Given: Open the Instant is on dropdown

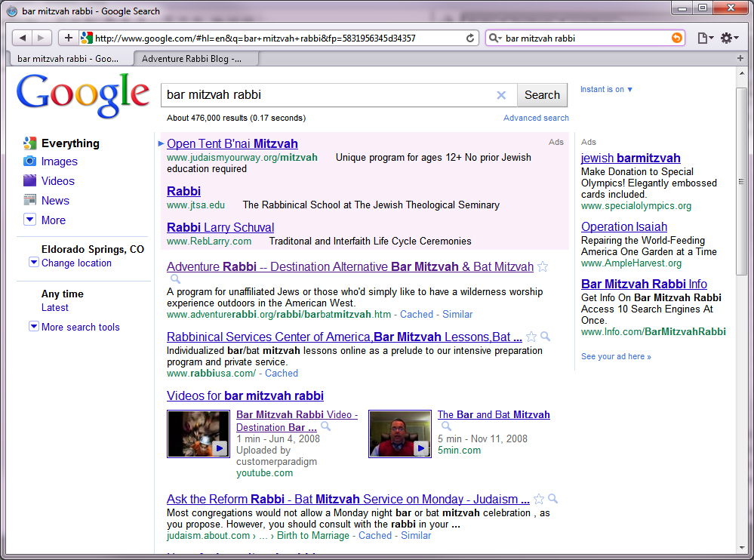Looking at the screenshot, I should (606, 89).
